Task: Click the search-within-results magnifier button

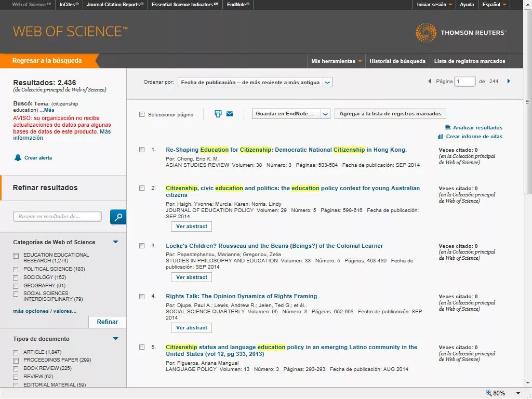Action: tap(118, 217)
